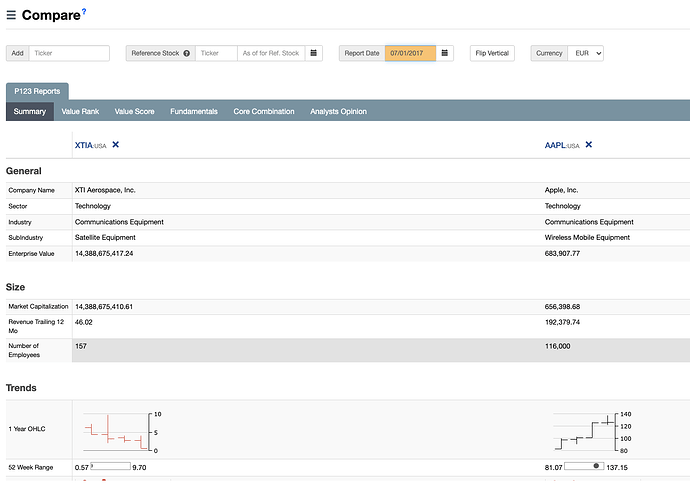Screen dimensions: 690x493
Task: Click Wireless Mobile Equipment value
Action: tap(587, 238)
